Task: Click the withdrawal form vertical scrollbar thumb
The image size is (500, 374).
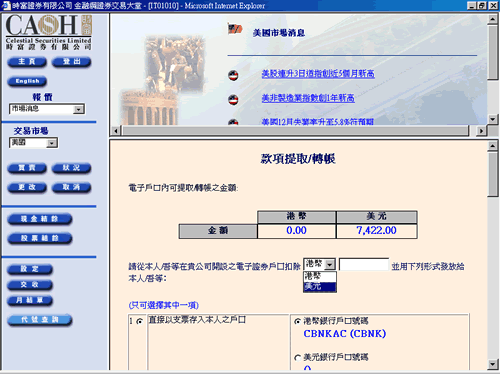Action: [x=492, y=174]
